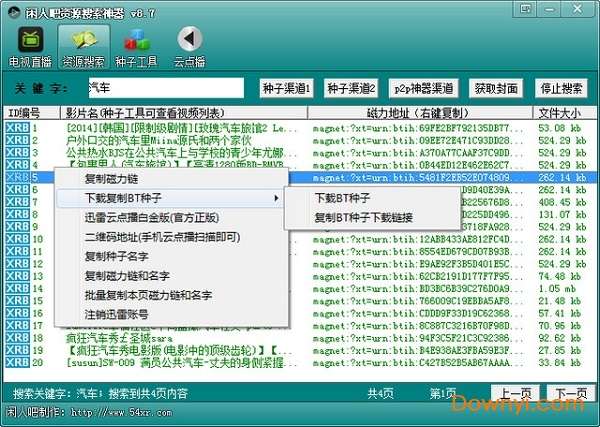Screen dimensions: 600x427
Task: Sort by the ID编号 column header
Action: coord(31,113)
